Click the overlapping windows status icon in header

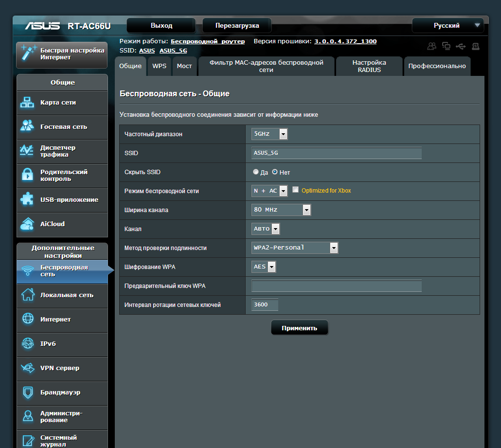(x=446, y=46)
